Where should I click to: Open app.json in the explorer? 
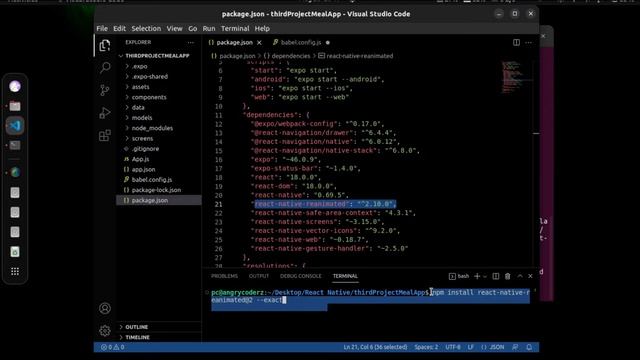pos(143,169)
